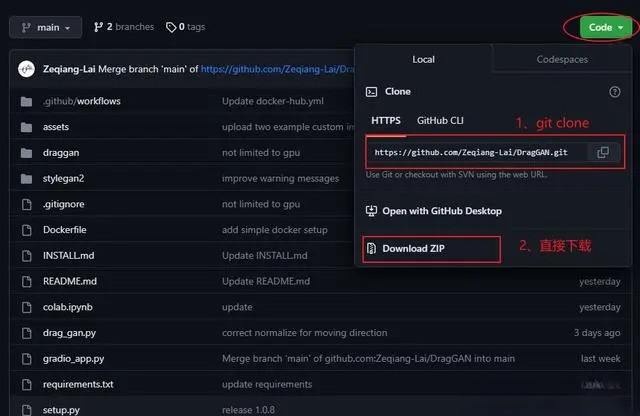The image size is (640, 416).
Task: Click file icon next to requirements.txt
Action: tap(27, 384)
